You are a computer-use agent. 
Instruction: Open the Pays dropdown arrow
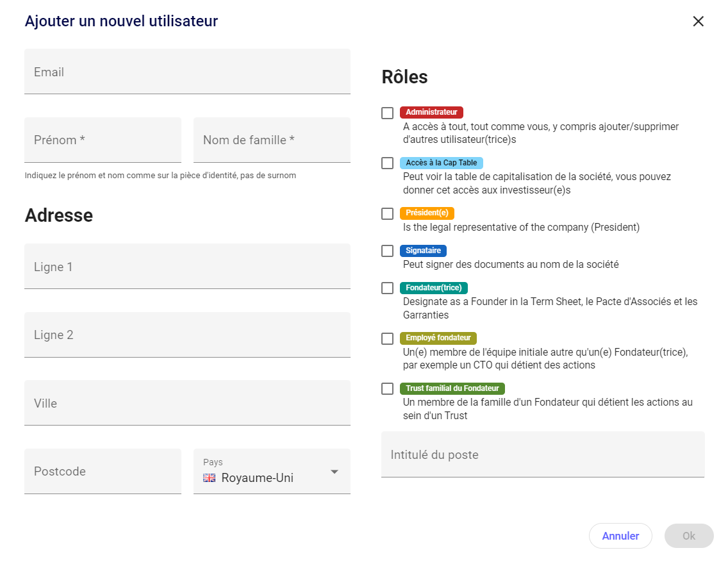click(334, 472)
